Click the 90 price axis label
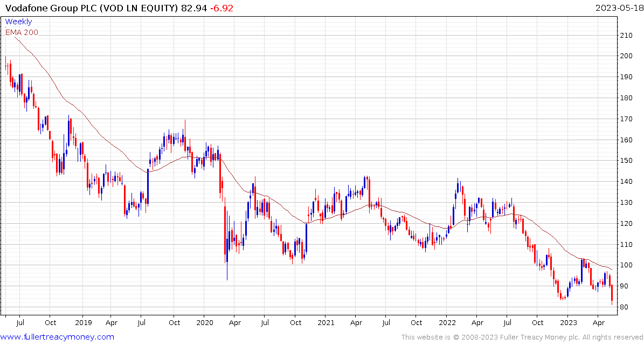The width and height of the screenshot is (644, 345). 624,287
